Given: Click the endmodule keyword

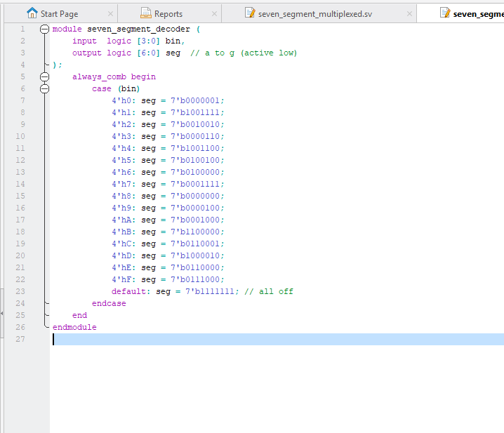Looking at the screenshot, I should point(74,328).
